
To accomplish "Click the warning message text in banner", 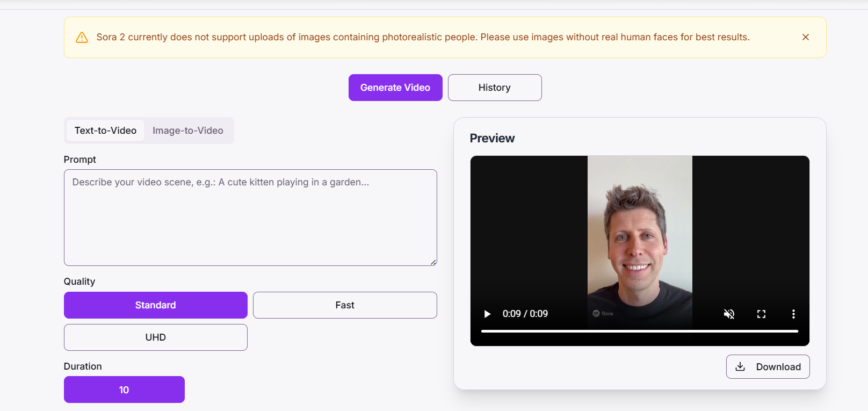I will point(423,37).
